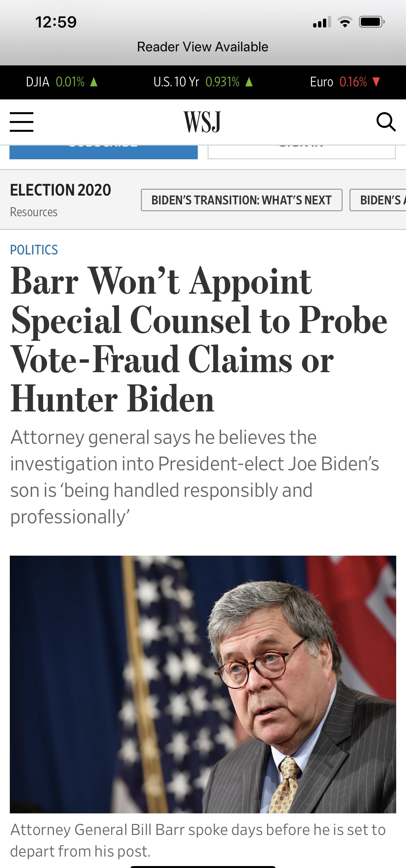Select Biden's Transition: What's Next tab
Image resolution: width=406 pixels, height=868 pixels.
242,200
